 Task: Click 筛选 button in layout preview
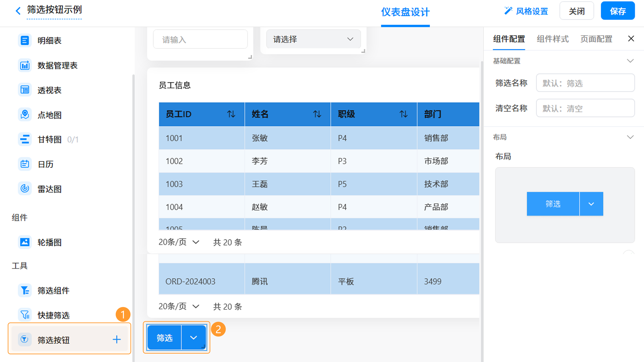pos(553,204)
